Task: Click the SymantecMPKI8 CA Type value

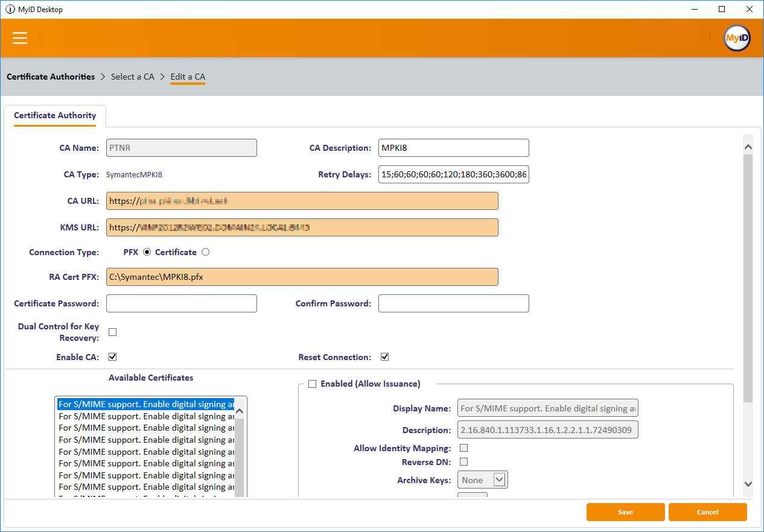Action: pos(134,175)
